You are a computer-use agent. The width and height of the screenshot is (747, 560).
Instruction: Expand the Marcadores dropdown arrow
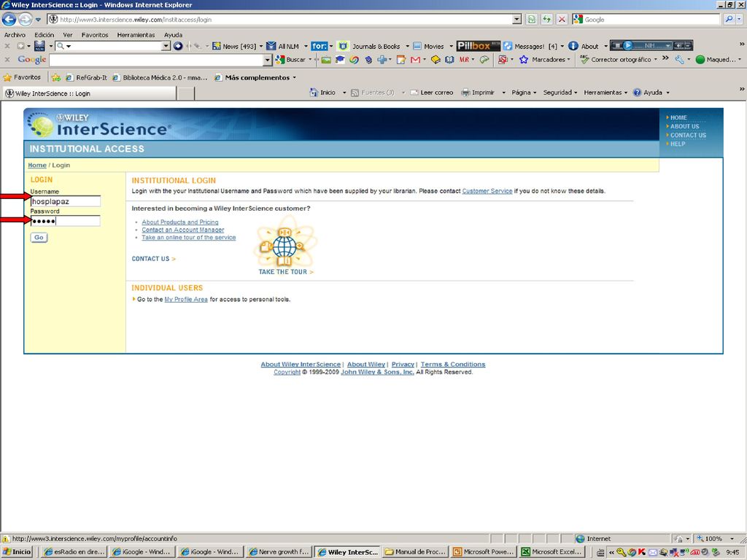tap(568, 60)
